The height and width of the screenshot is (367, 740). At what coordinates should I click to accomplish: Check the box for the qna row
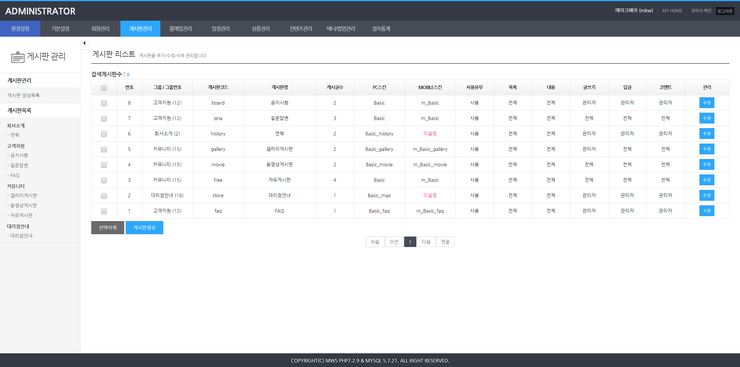point(104,118)
